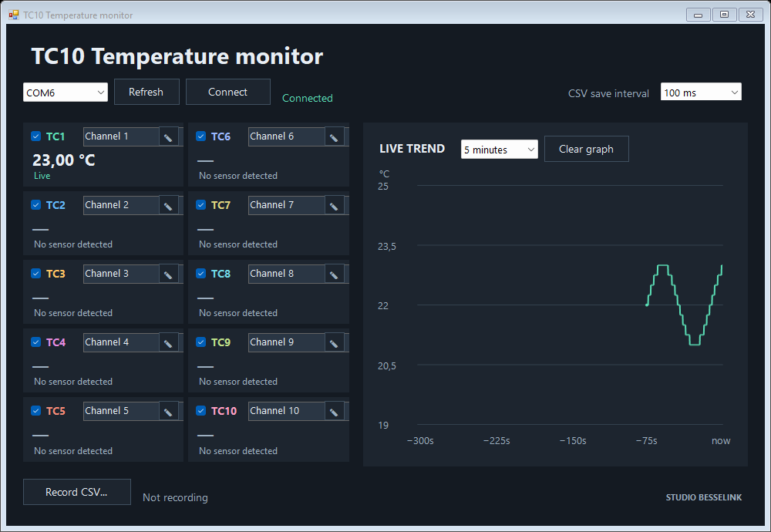Click the Connect button
771x532 pixels.
(x=227, y=92)
